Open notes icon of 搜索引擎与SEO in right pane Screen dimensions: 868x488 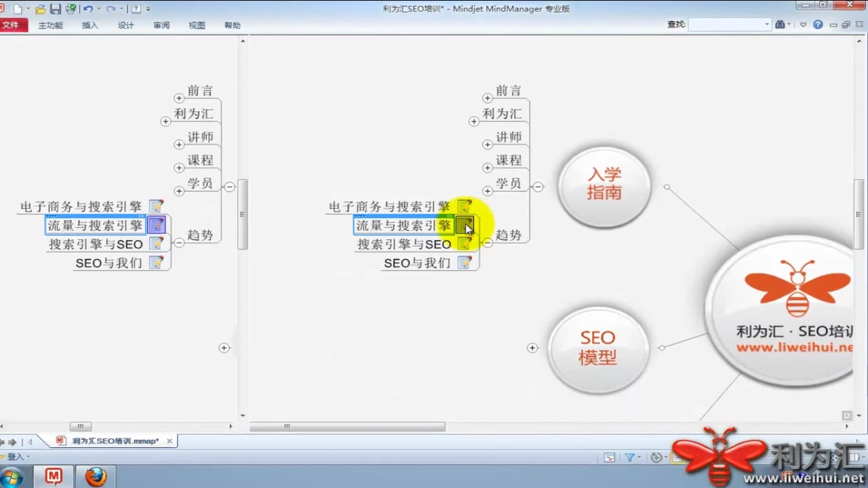(465, 243)
